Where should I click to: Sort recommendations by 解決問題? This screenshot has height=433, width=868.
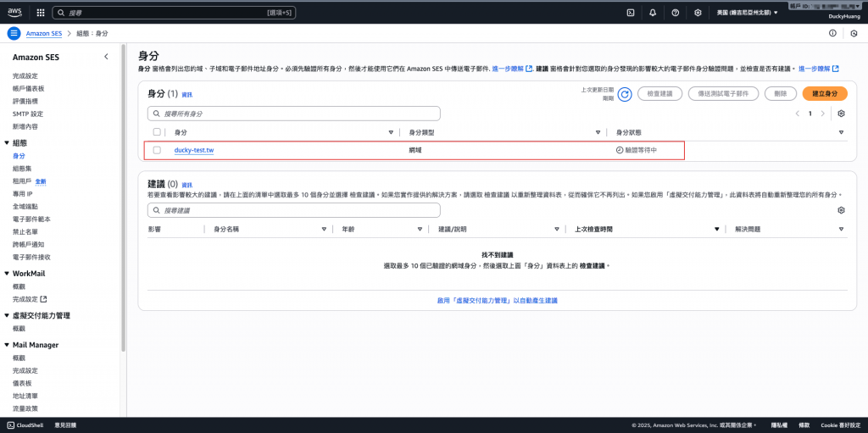click(841, 230)
